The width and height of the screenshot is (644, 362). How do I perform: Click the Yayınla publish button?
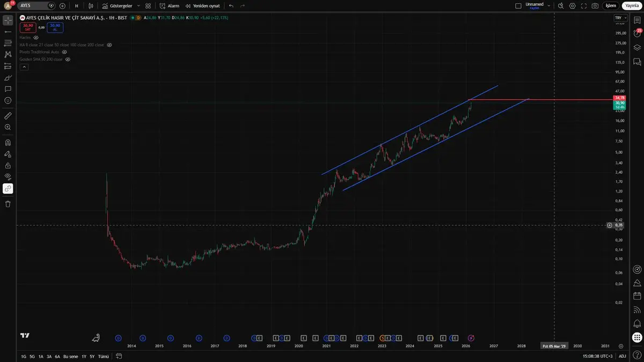(x=632, y=5)
